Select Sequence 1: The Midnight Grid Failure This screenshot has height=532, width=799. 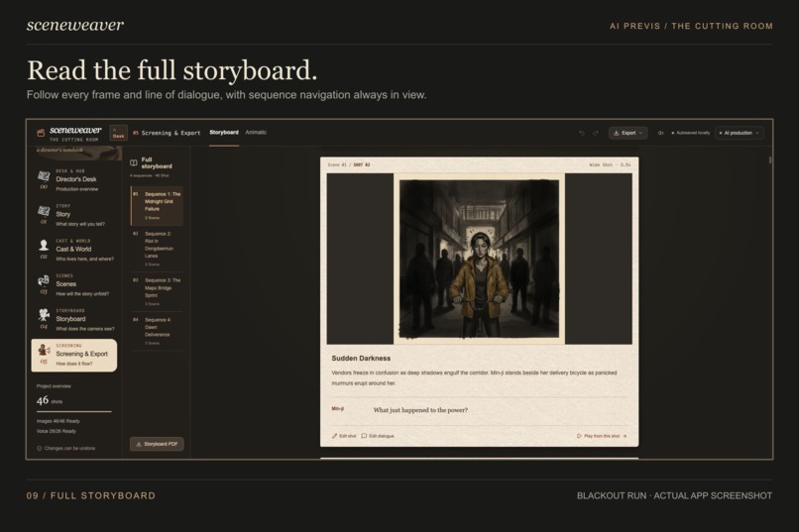click(x=157, y=205)
